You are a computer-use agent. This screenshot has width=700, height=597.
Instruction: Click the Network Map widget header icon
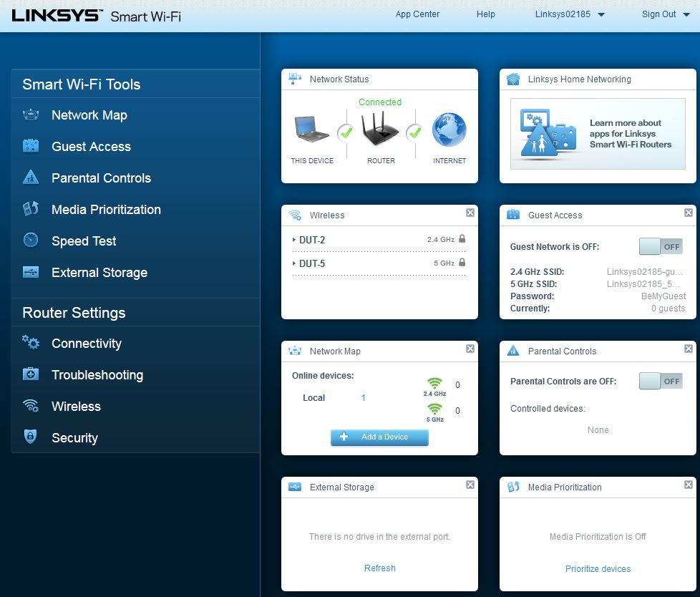pyautogui.click(x=295, y=351)
